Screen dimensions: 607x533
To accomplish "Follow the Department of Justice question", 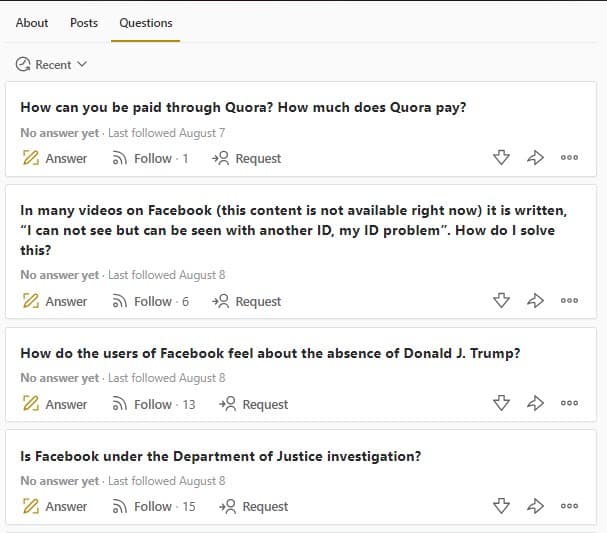I will pyautogui.click(x=153, y=506).
